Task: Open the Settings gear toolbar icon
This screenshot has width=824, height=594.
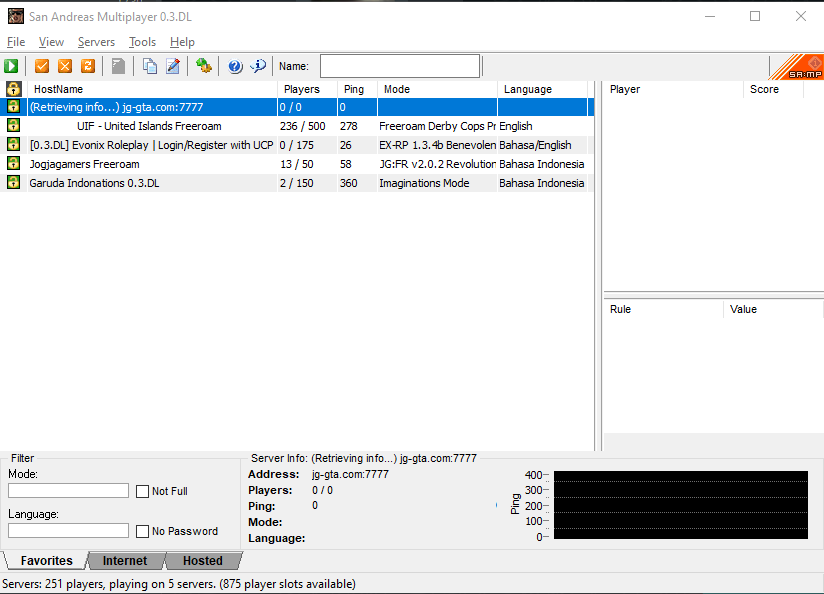Action: click(203, 66)
